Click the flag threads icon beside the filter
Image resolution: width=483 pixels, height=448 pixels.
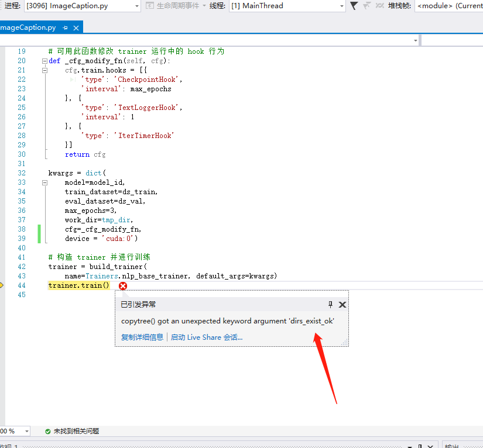pyautogui.click(x=366, y=6)
